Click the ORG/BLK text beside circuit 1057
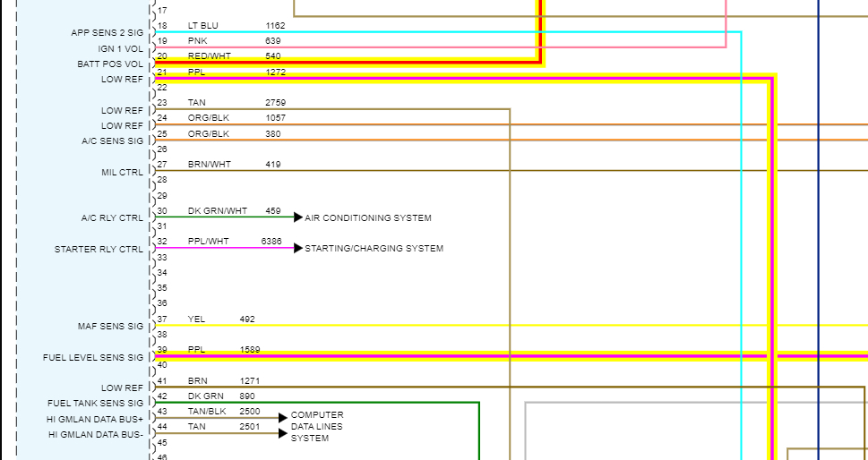 [208, 118]
